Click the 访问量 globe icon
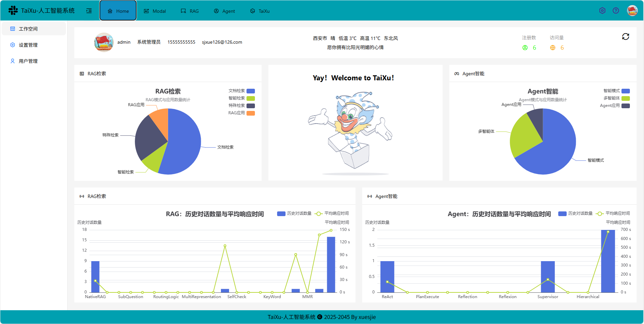Image resolution: width=644 pixels, height=324 pixels. point(552,48)
